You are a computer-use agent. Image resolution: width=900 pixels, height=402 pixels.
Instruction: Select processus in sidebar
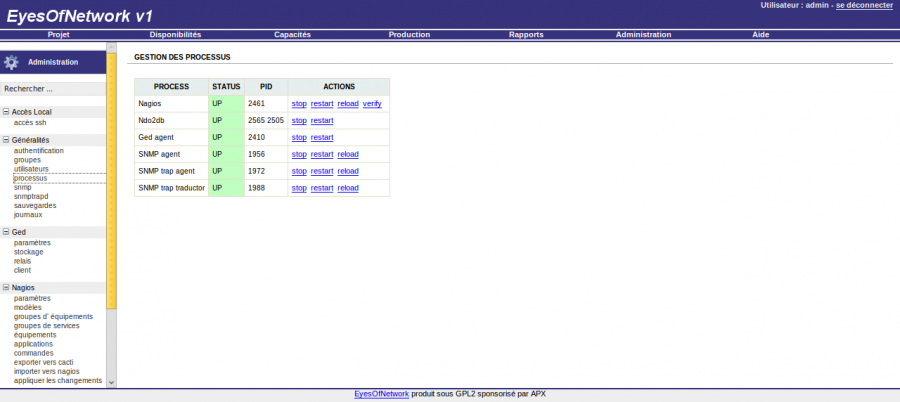30,178
